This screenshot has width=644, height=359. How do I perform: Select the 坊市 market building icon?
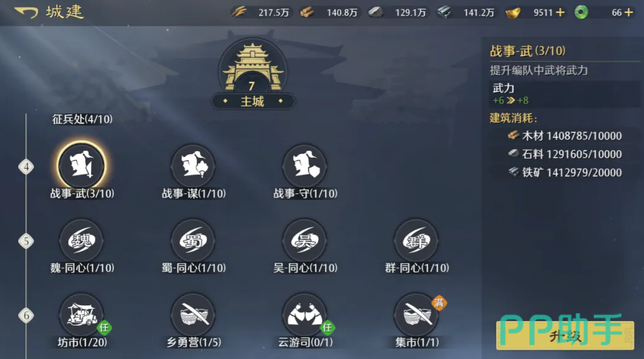coord(82,315)
